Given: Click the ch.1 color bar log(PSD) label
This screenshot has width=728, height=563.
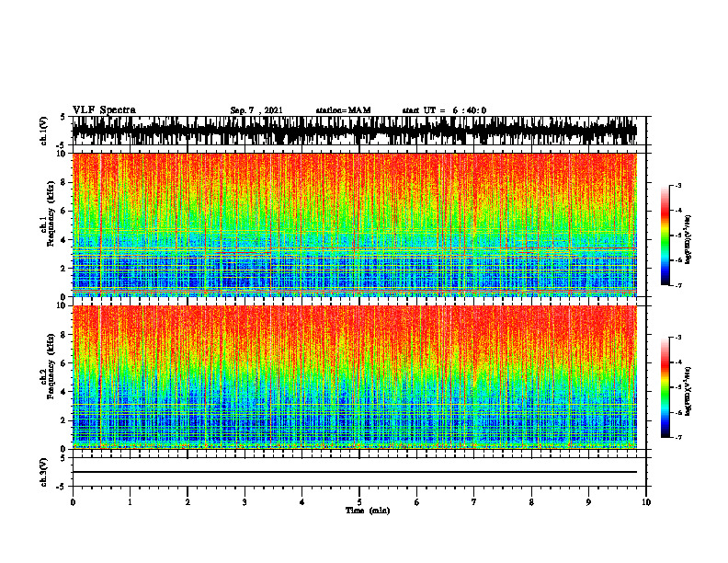Looking at the screenshot, I should point(688,239).
